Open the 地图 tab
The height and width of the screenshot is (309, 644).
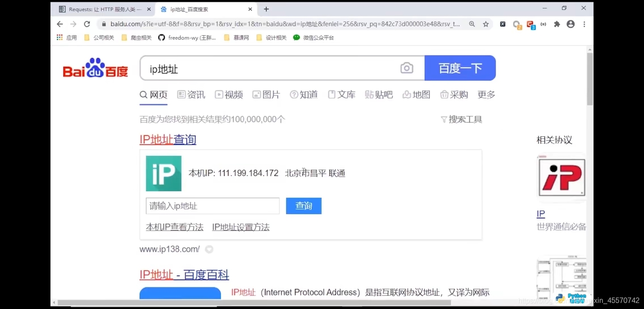pyautogui.click(x=416, y=95)
